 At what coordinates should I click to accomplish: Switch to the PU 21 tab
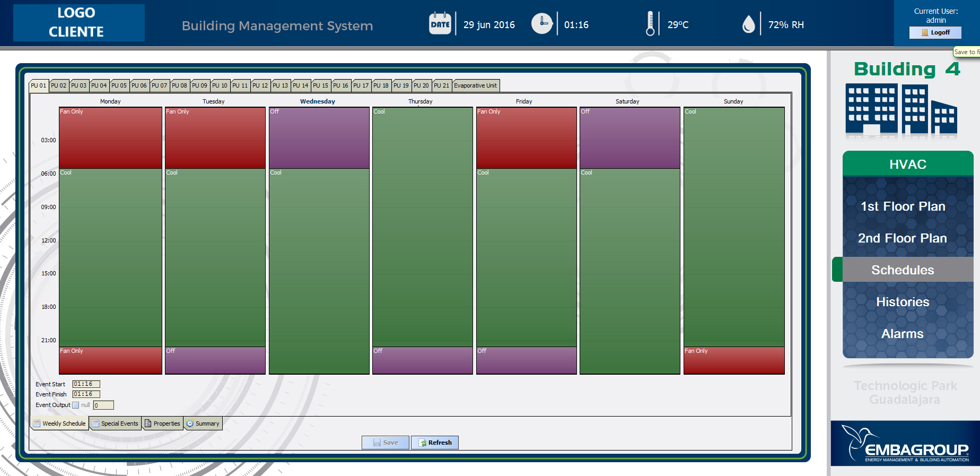coord(442,85)
